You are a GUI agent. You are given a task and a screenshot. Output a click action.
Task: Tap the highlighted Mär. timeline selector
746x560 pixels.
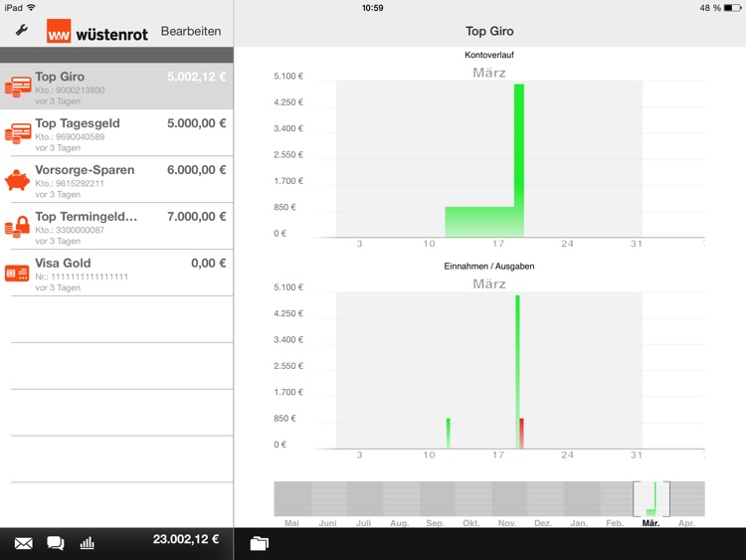click(x=652, y=499)
